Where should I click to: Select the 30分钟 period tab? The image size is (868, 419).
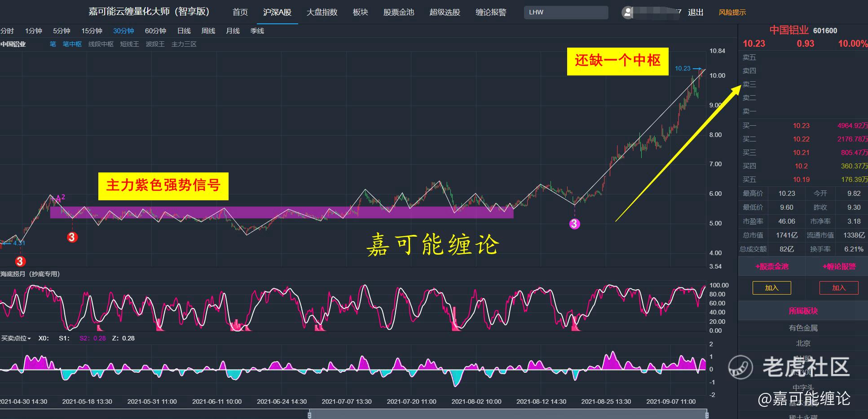tap(123, 31)
